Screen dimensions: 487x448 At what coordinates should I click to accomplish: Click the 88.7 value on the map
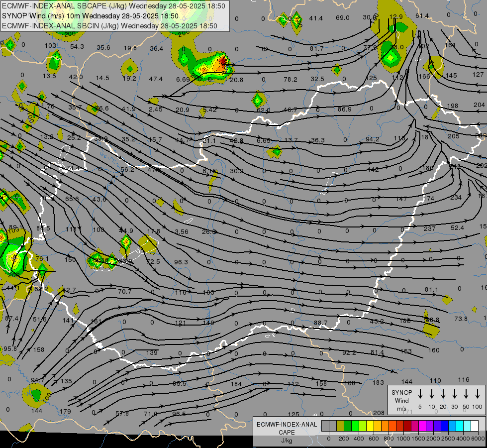point(321,323)
